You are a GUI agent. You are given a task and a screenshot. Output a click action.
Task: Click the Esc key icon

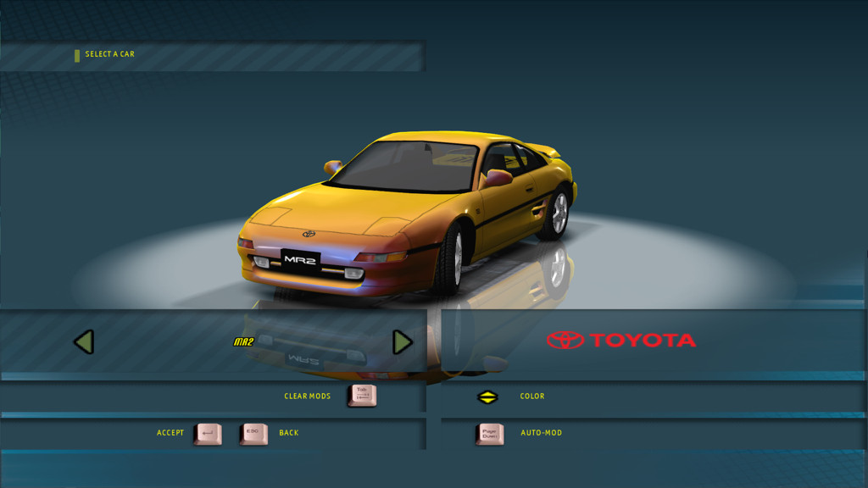[x=253, y=434]
